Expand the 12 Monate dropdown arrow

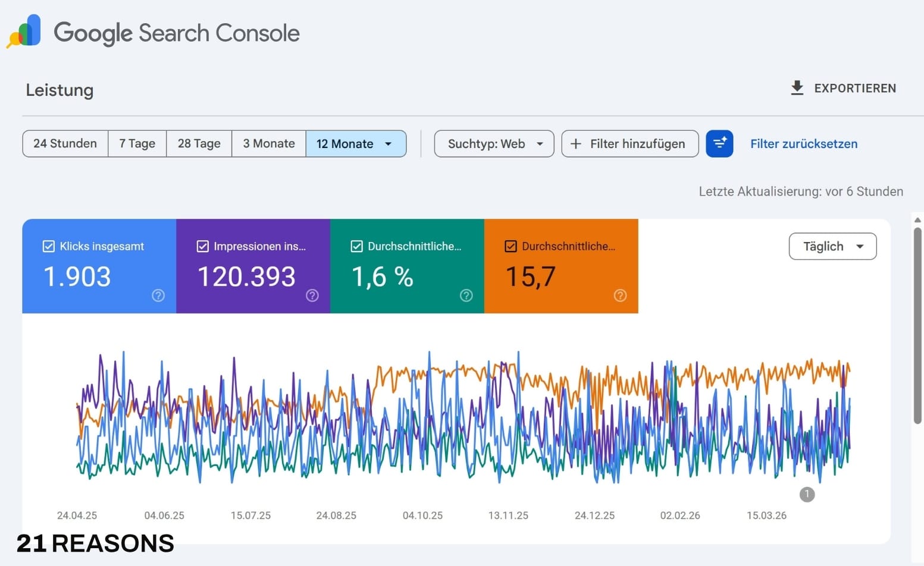pos(389,144)
